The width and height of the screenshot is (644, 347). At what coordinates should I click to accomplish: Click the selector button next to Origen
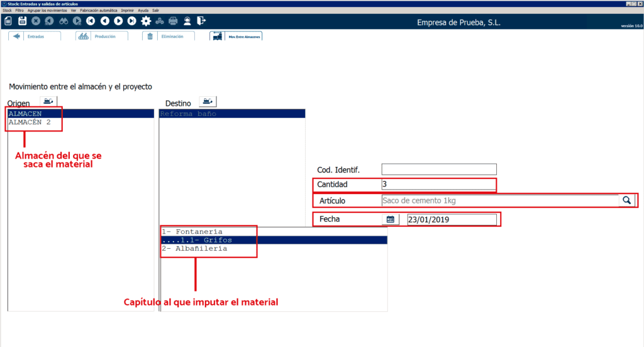48,101
